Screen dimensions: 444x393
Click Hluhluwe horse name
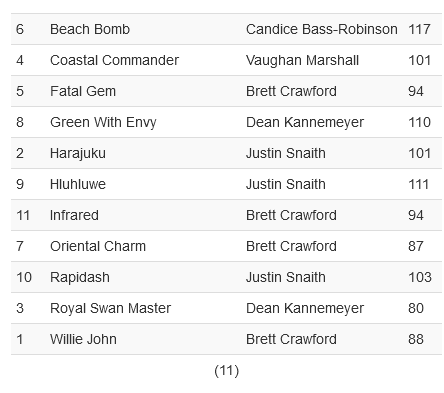(78, 184)
